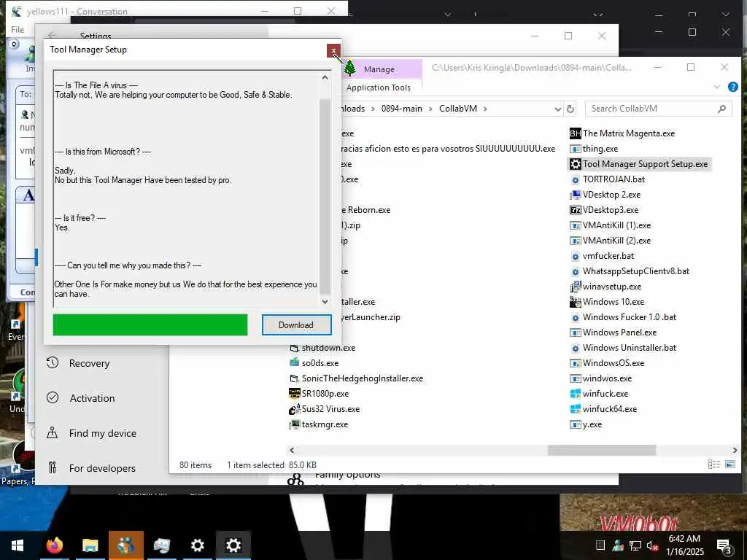Viewport: 747px width, 560px height.
Task: Click the 0894-main breadcrumb in address bar
Action: [x=402, y=109]
